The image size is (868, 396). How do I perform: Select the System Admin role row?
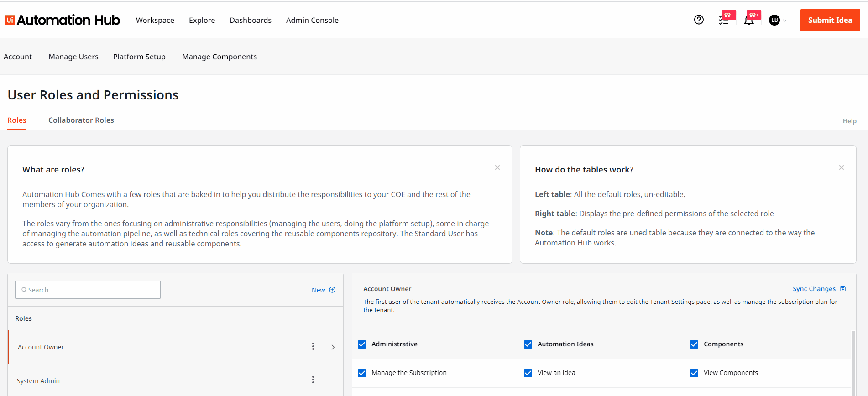[x=176, y=380]
